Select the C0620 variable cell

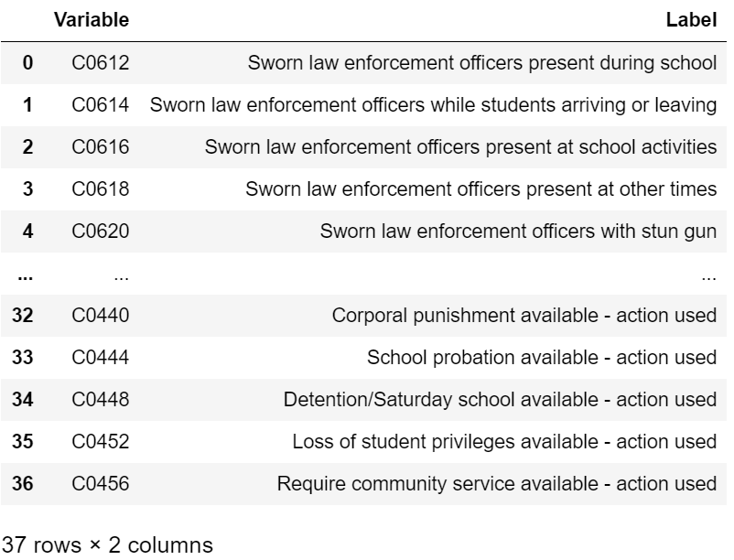[x=101, y=231]
